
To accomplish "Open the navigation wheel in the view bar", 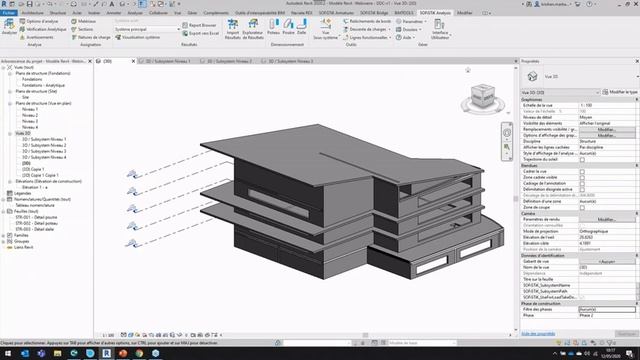I will pos(507,133).
